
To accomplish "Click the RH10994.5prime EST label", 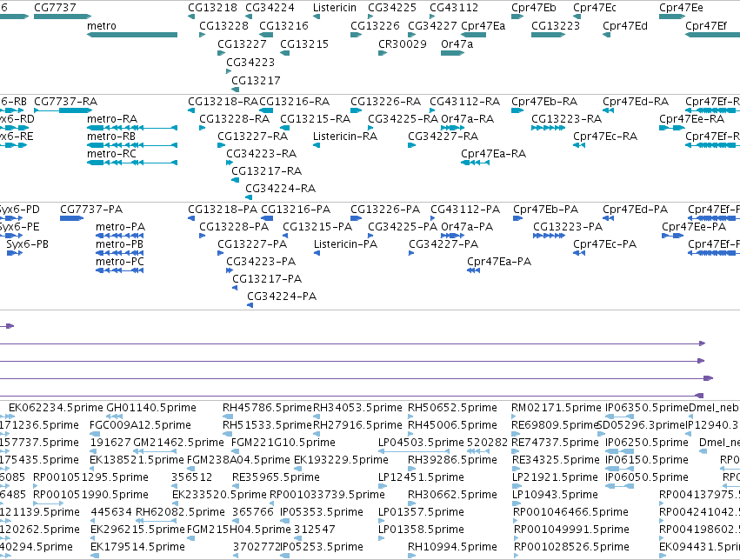I will click(452, 547).
